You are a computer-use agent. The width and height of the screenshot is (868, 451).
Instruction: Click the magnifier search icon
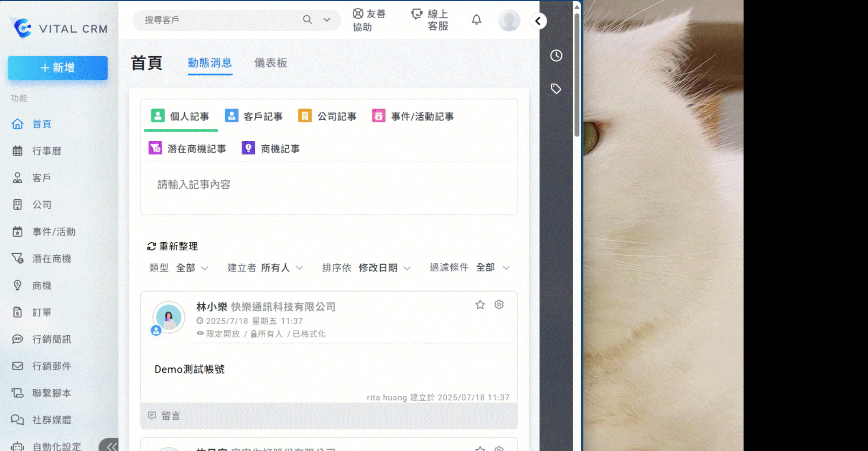pos(308,20)
